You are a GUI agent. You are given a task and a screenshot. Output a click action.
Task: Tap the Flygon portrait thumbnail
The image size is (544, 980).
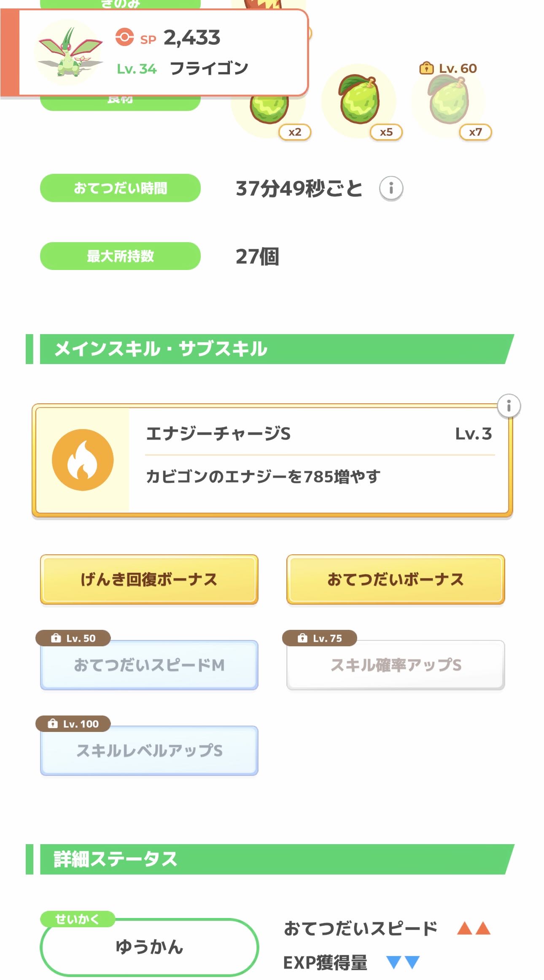pos(70,53)
